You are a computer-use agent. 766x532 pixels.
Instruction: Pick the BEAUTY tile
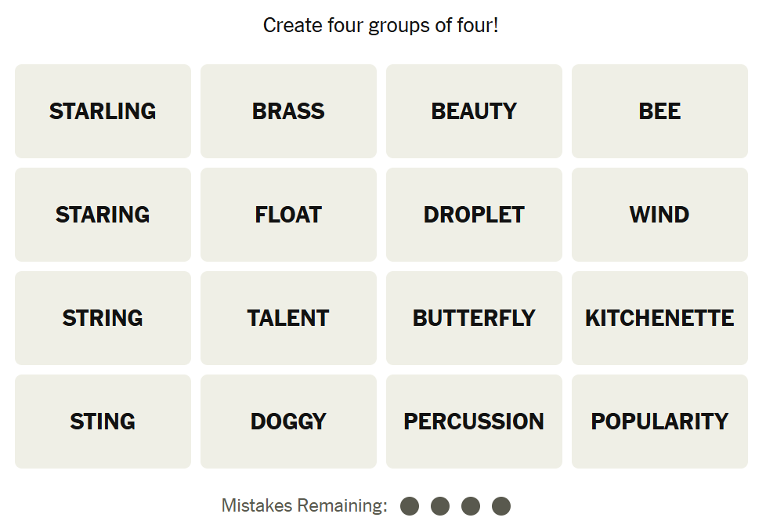tap(474, 111)
